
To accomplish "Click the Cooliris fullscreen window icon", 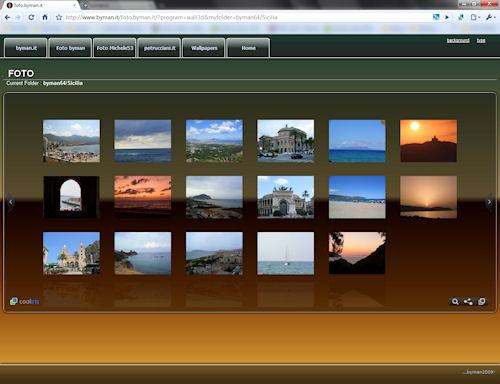I will (482, 302).
